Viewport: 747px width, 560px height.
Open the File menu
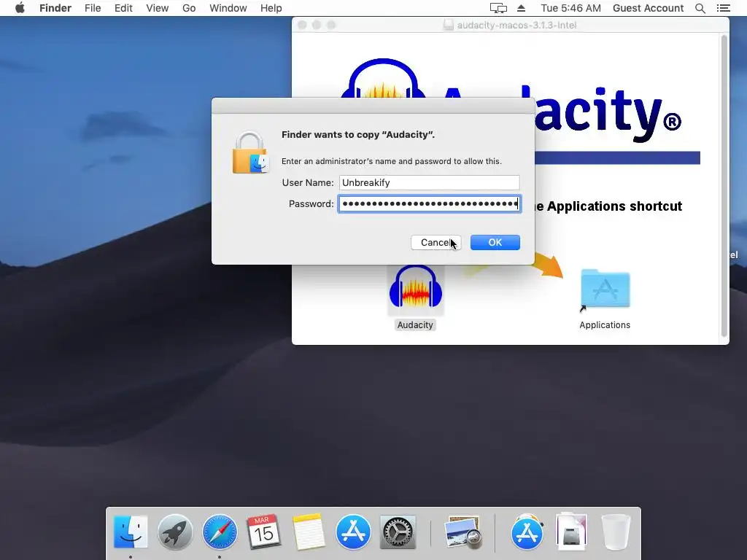pos(93,8)
